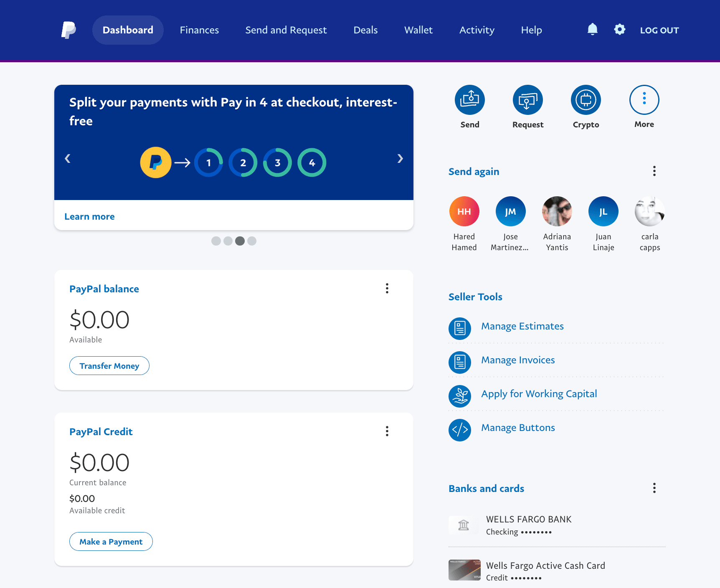Open WELLS FARGO BANK Checking account
The width and height of the screenshot is (720, 588).
[557, 525]
